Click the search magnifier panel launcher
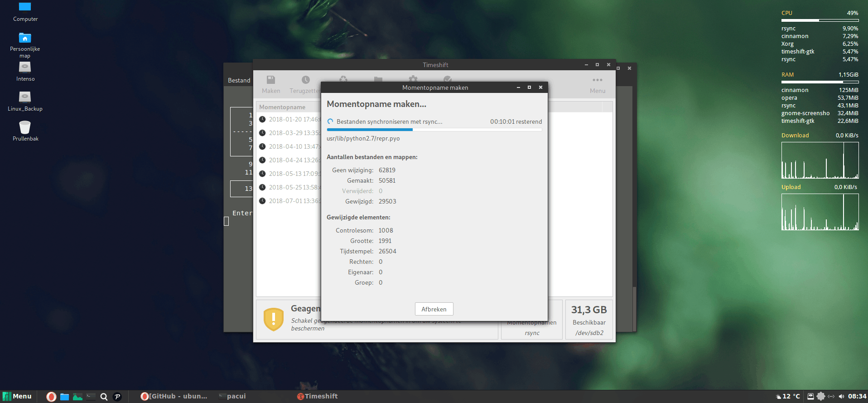The height and width of the screenshot is (403, 868). point(104,397)
